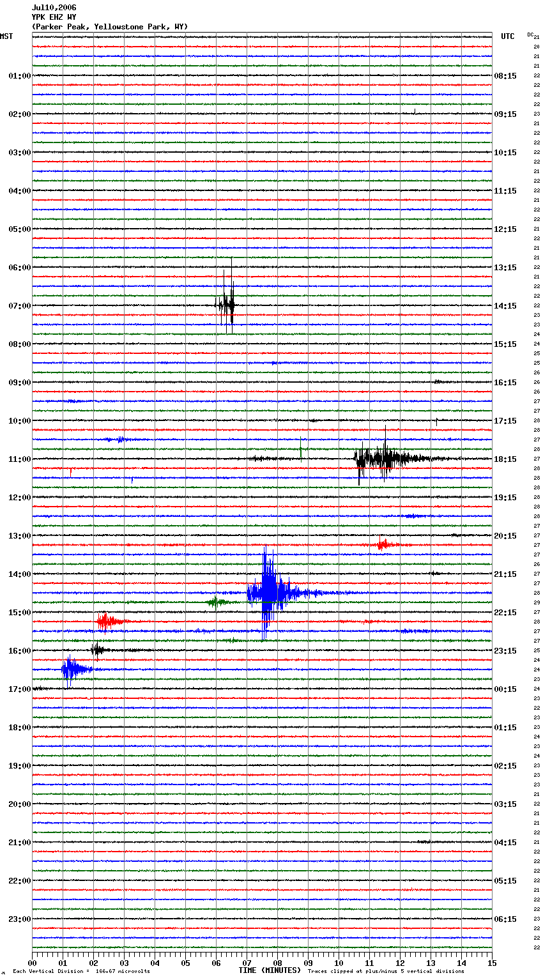Select the 14:00 MST time label

(20, 574)
